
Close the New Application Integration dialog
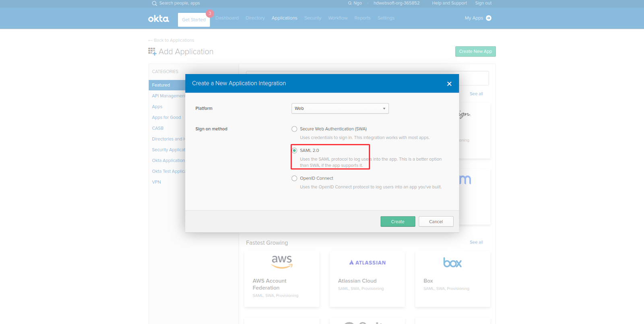point(449,84)
